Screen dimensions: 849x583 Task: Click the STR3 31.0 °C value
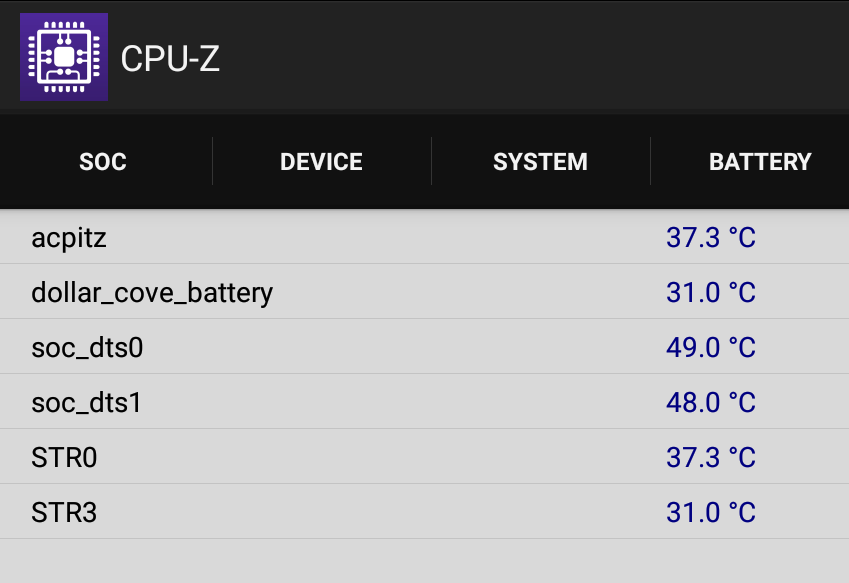point(710,512)
